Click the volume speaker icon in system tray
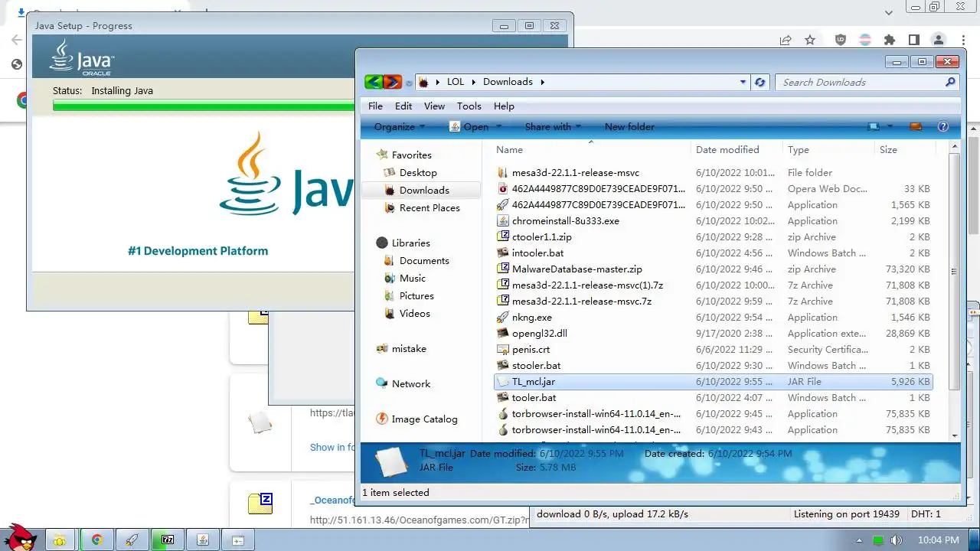980x551 pixels. pyautogui.click(x=896, y=540)
